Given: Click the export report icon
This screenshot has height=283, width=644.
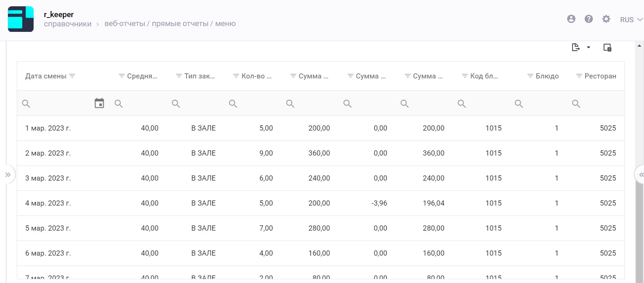Looking at the screenshot, I should tap(575, 47).
